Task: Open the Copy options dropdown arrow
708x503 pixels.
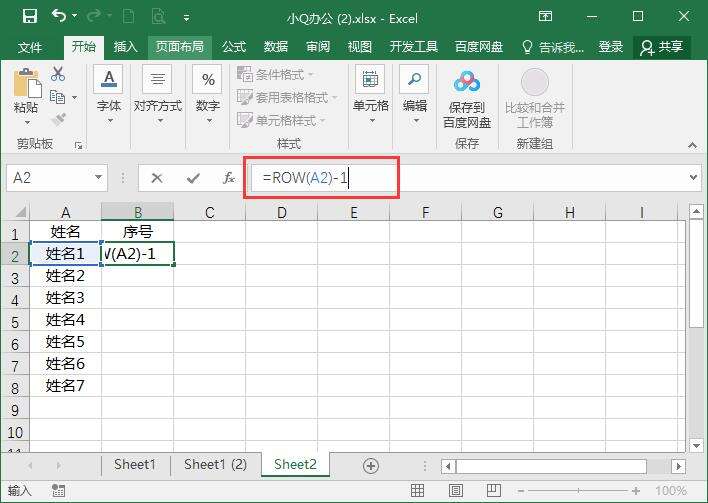Action: (x=75, y=97)
